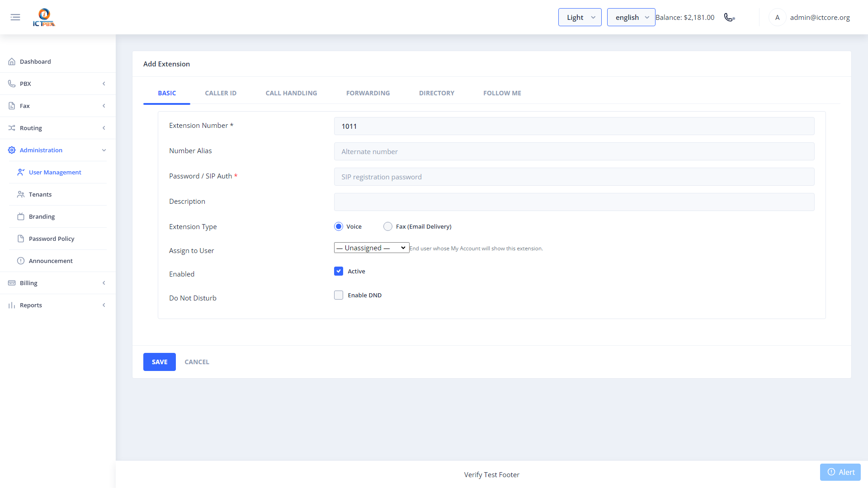The width and height of the screenshot is (868, 488).
Task: Expand the Fax menu chevron
Action: click(104, 106)
